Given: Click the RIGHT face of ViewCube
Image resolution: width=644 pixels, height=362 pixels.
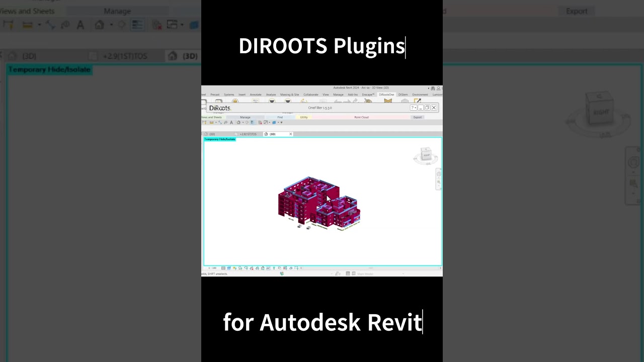Looking at the screenshot, I should coord(427,155).
